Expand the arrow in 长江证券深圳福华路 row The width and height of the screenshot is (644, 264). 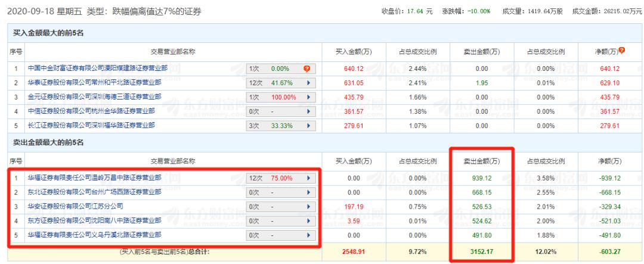pos(308,125)
